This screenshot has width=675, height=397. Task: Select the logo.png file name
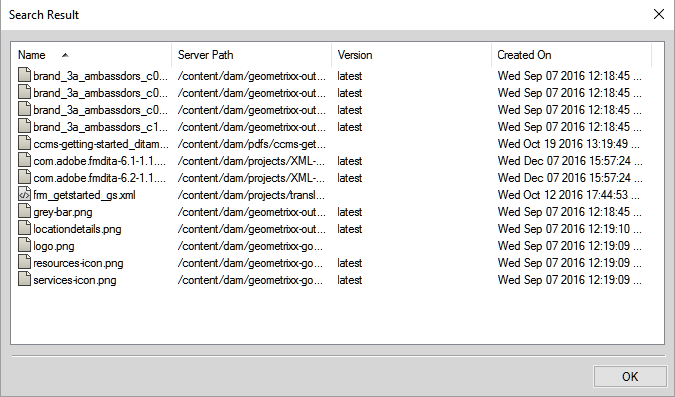pyautogui.click(x=54, y=246)
